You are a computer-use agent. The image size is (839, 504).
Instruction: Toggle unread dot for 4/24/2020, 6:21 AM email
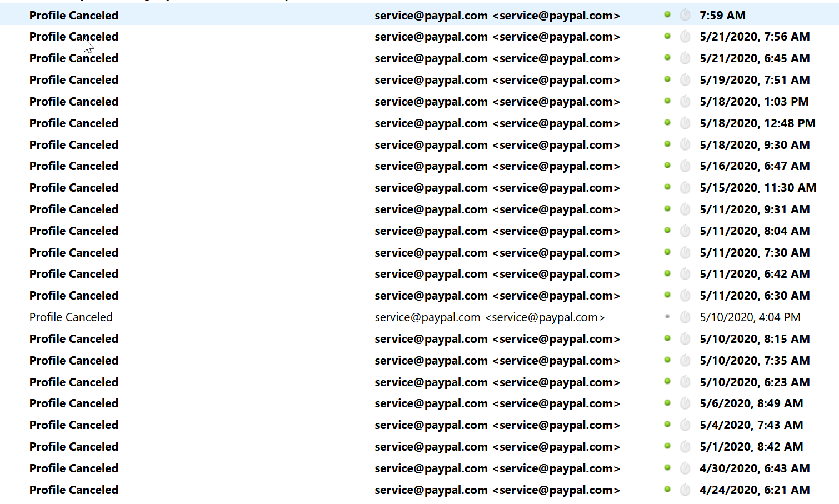coord(667,489)
